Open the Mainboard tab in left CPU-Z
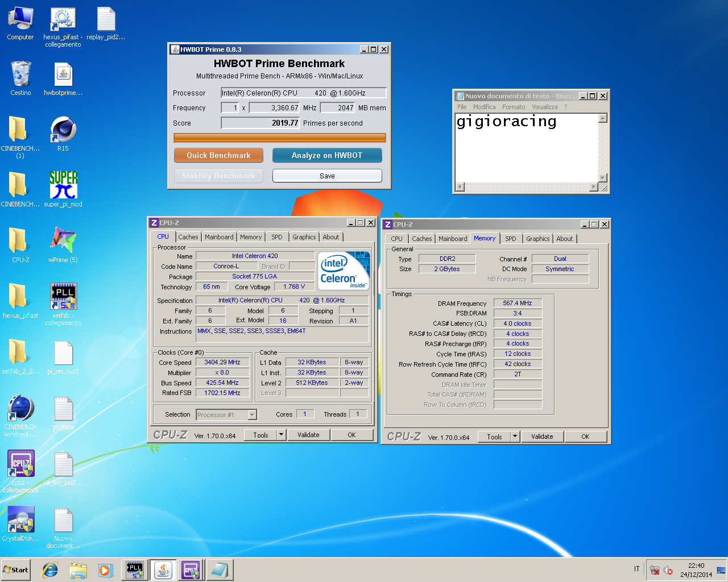The height and width of the screenshot is (582, 728). click(219, 237)
